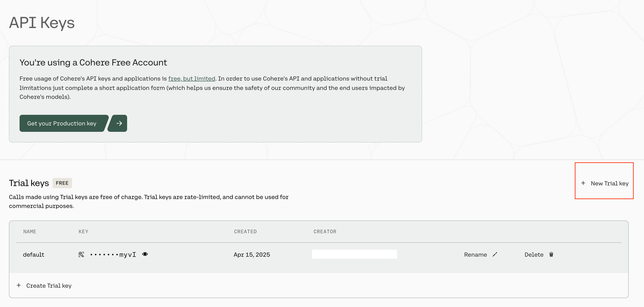This screenshot has height=307, width=644.
Task: Click the CREATED column header
Action: tap(245, 232)
